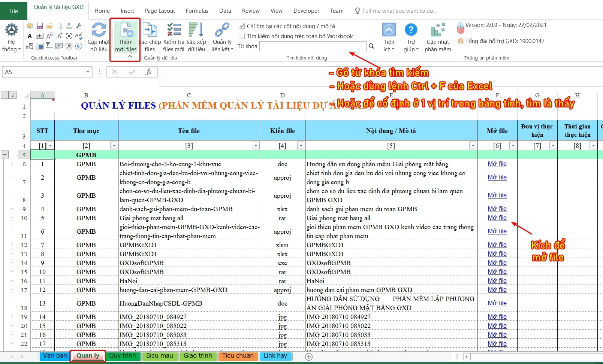Screen dimensions: 603x364
Task: Open the Thư mục column filter dropdown
Action: 114,146
